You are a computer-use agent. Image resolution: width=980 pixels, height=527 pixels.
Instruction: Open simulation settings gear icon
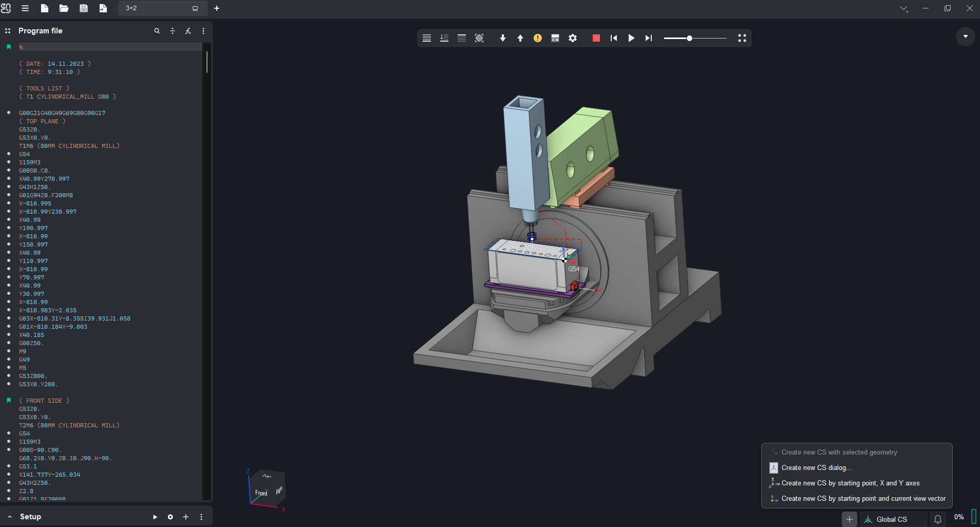click(573, 38)
